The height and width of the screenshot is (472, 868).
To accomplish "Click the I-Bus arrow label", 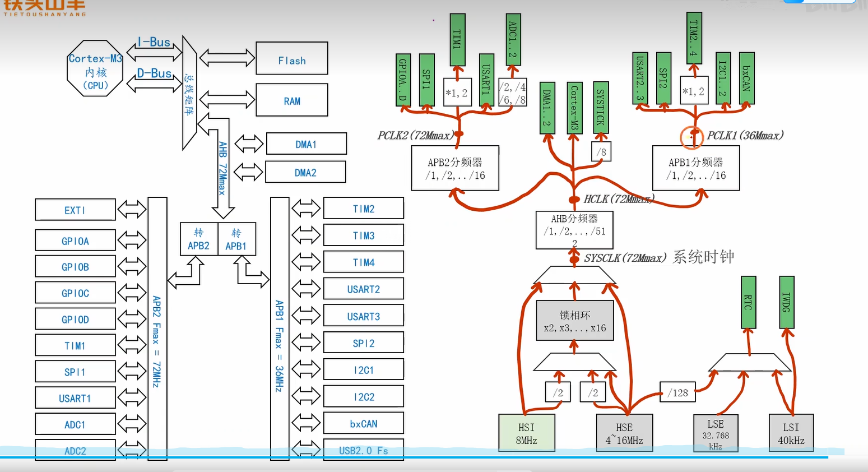I will tap(154, 42).
